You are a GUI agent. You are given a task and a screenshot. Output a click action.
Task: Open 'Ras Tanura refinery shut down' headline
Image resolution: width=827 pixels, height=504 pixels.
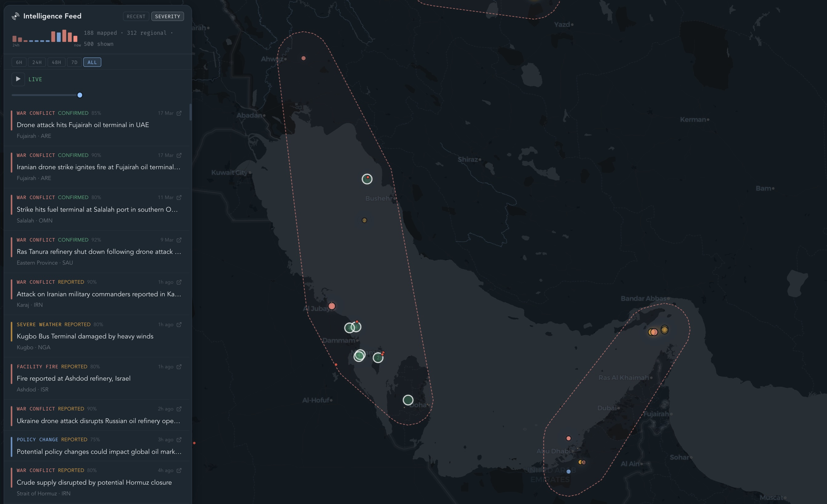point(99,252)
